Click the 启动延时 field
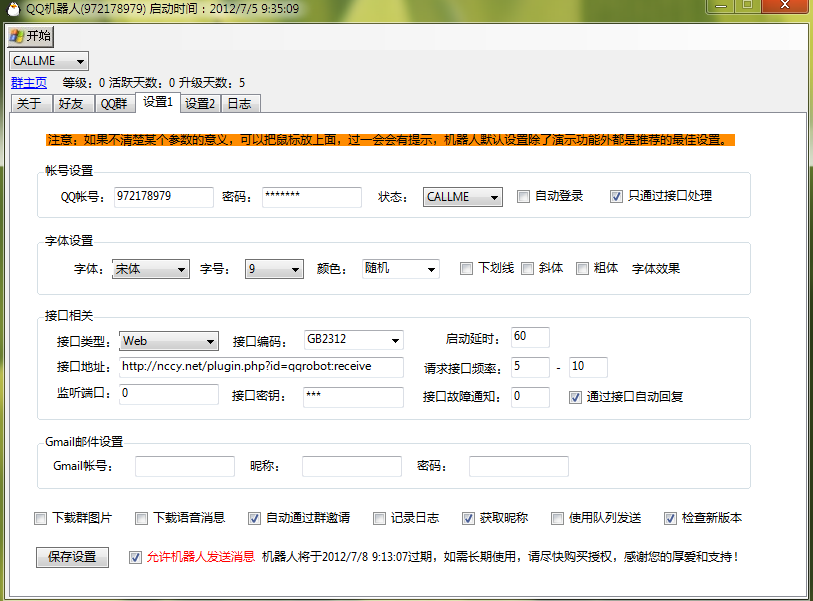This screenshot has width=813, height=601. (x=530, y=337)
